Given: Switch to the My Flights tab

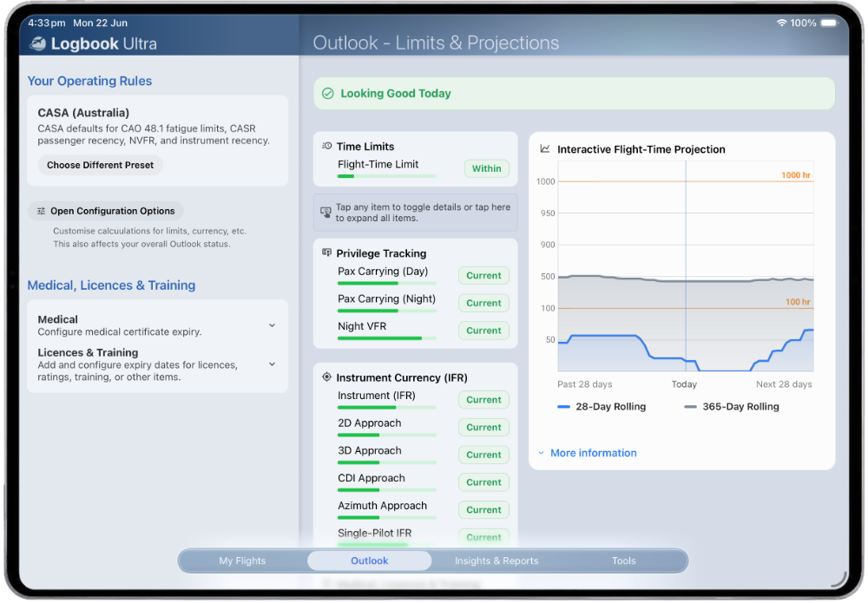Looking at the screenshot, I should (243, 561).
